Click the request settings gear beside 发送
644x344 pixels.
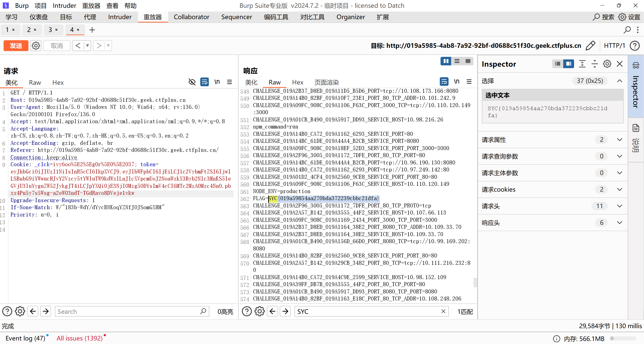tap(36, 46)
